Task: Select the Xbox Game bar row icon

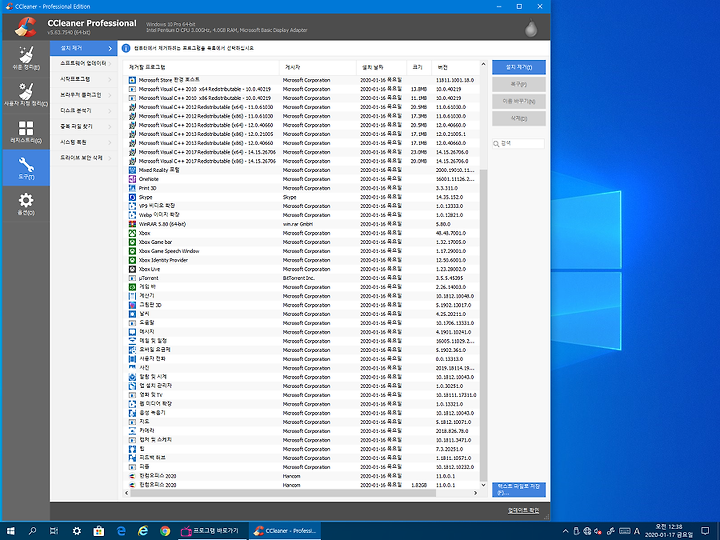Action: click(132, 242)
